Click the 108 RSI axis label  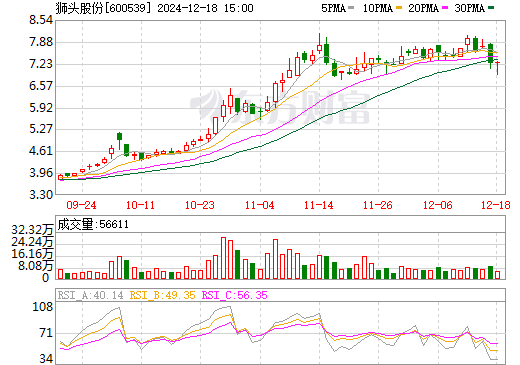[x=43, y=306]
